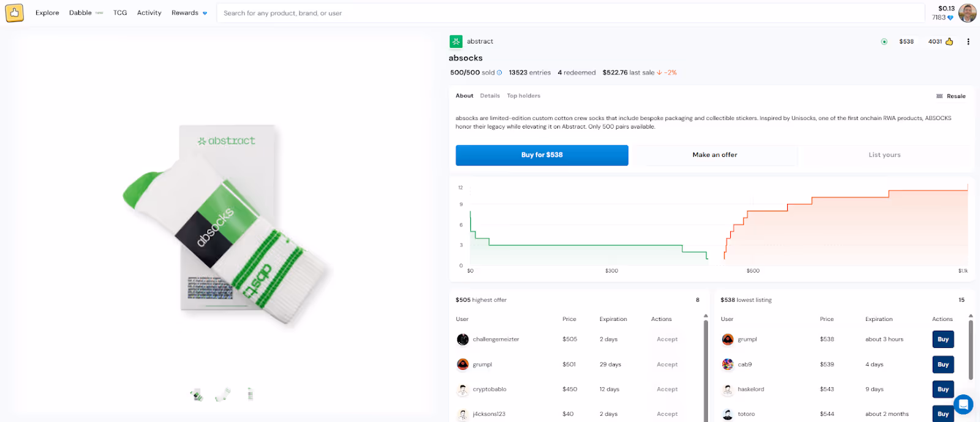Accept grumpl's $501 offer
The height and width of the screenshot is (422, 980).
tap(667, 364)
